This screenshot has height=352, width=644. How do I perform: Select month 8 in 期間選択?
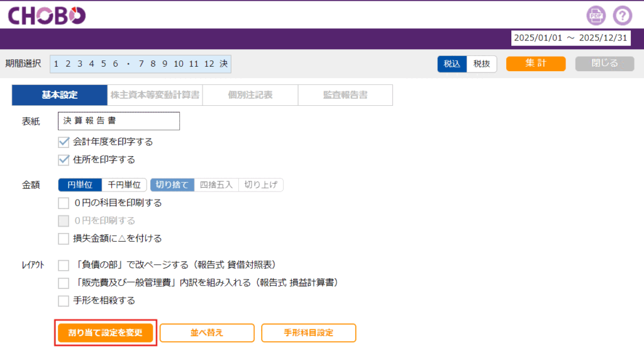click(153, 64)
